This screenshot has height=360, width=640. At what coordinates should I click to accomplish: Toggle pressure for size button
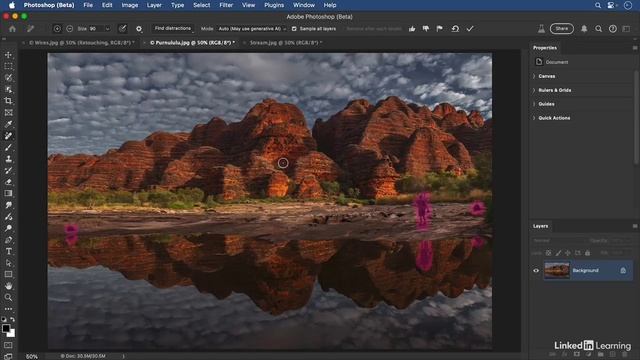coord(122,29)
